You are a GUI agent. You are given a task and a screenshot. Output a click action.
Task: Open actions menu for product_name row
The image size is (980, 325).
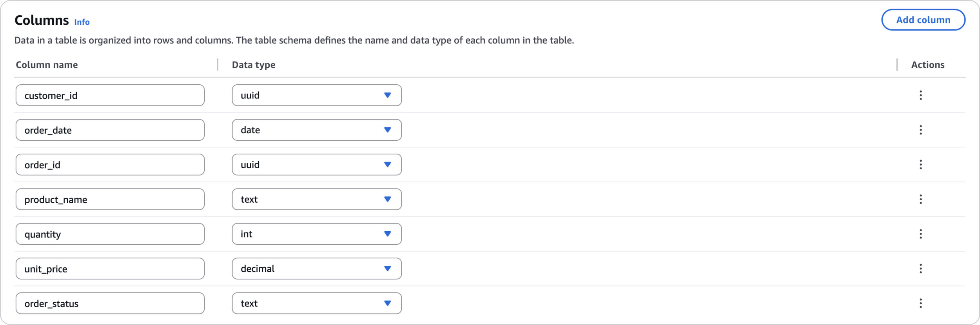pos(920,199)
